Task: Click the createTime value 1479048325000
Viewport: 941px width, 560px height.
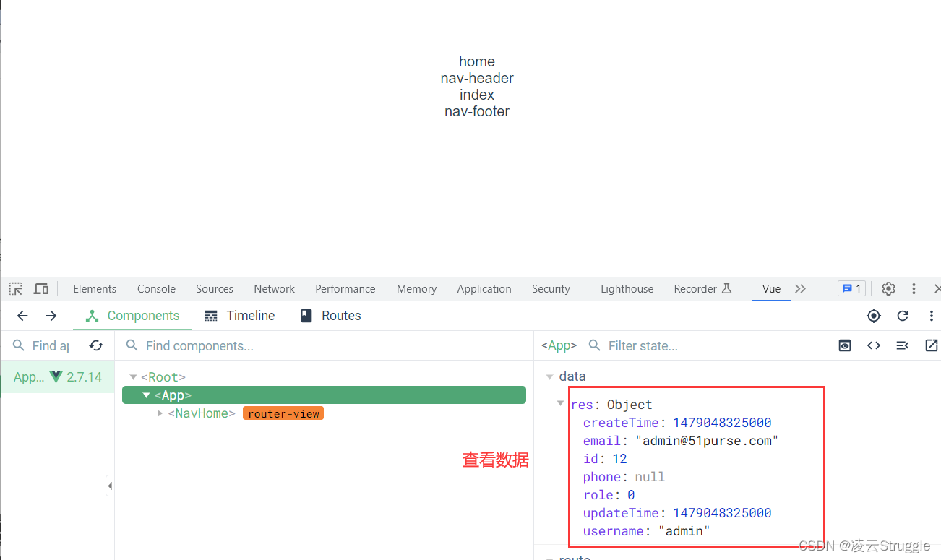Action: click(722, 423)
